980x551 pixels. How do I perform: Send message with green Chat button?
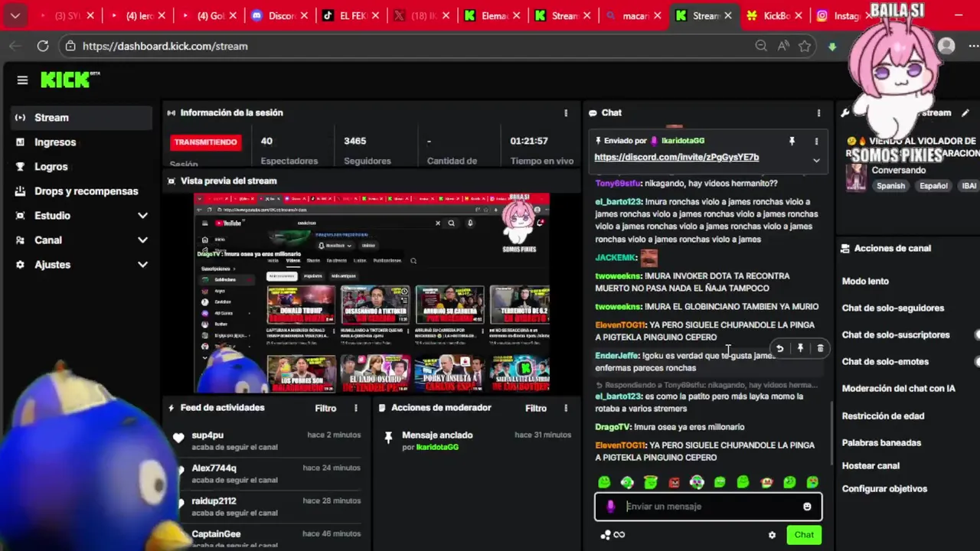(804, 535)
